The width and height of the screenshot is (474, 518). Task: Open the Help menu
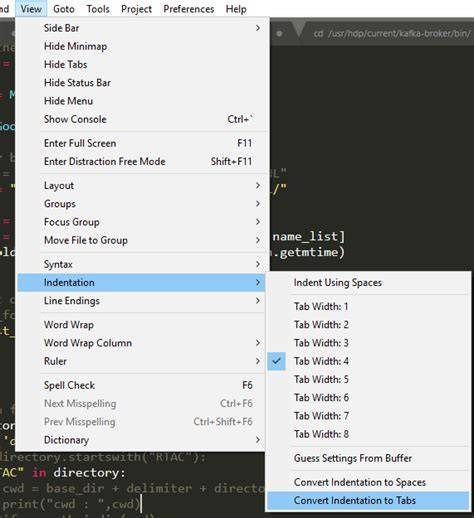tap(236, 9)
